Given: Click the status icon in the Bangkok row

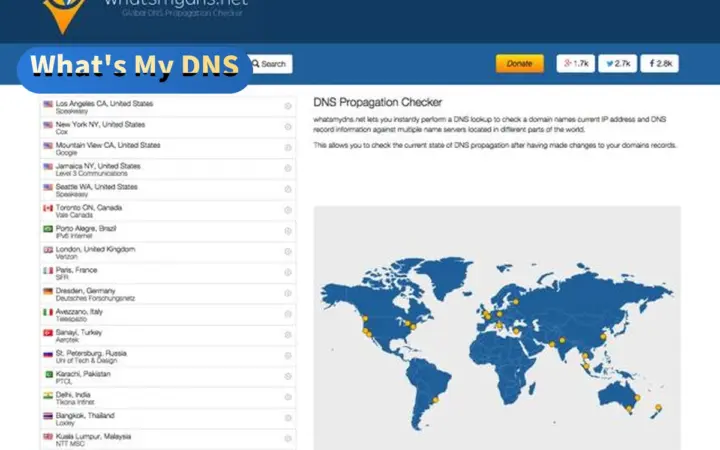Looking at the screenshot, I should (x=288, y=418).
